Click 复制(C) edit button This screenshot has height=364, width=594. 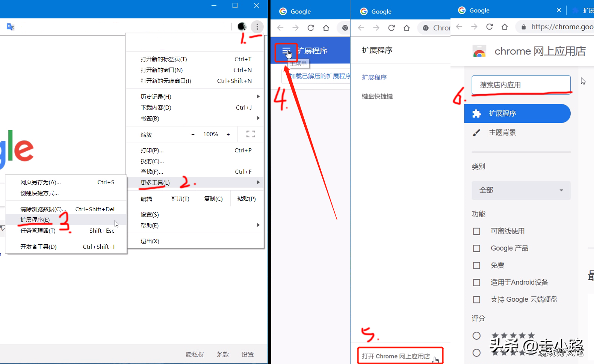pos(213,199)
